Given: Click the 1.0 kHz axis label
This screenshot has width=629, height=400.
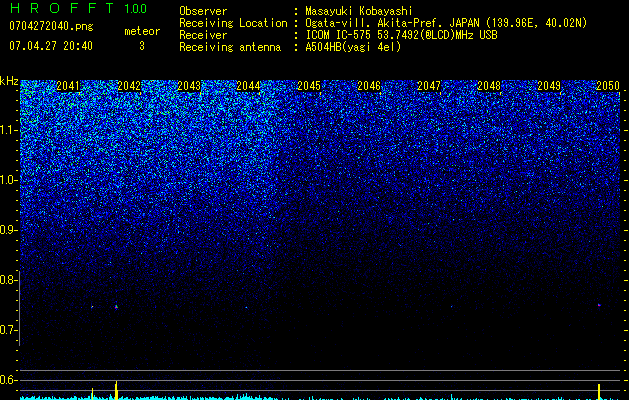Looking at the screenshot, I should tap(8, 180).
